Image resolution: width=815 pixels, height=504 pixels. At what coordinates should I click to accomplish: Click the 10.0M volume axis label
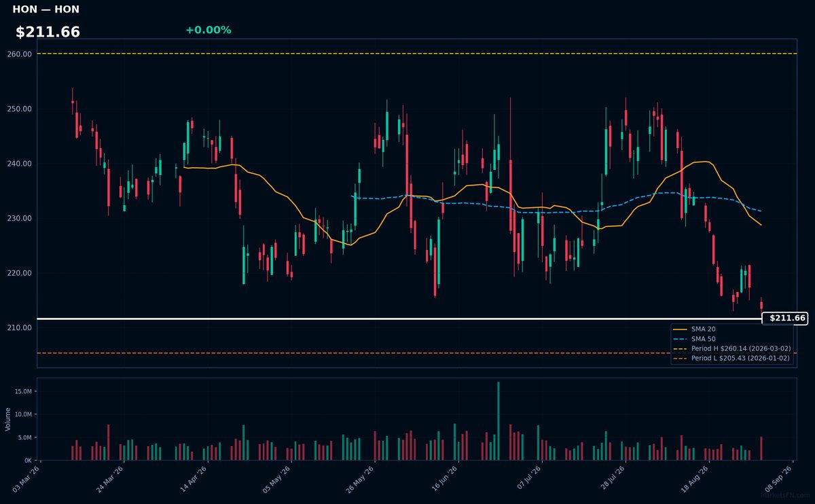click(23, 414)
